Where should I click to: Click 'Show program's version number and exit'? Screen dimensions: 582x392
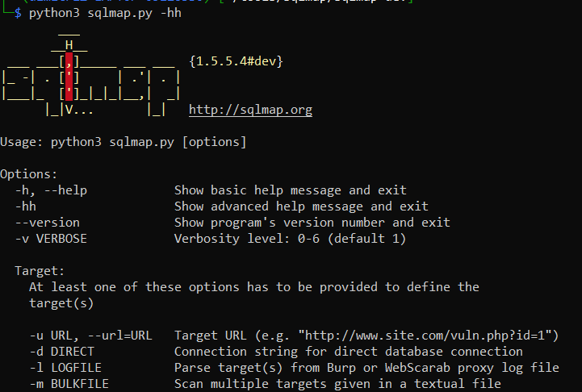[312, 223]
